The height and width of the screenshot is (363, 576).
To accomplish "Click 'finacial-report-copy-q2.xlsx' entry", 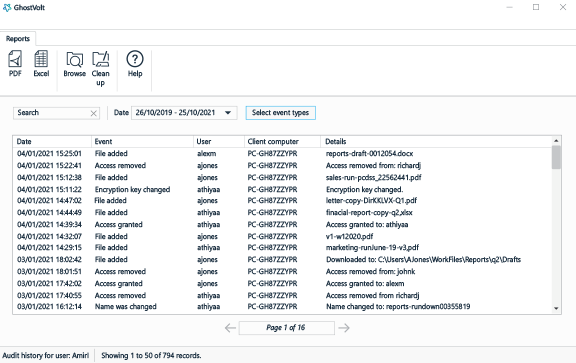I will [369, 213].
